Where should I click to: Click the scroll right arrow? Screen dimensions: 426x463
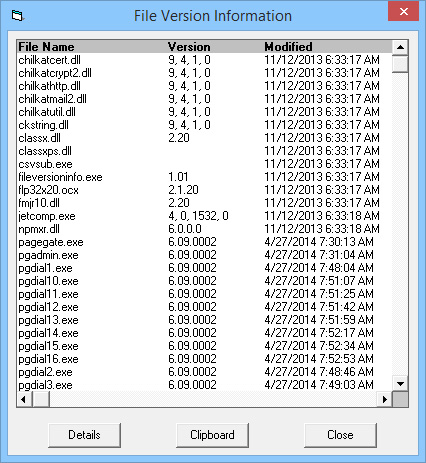385,399
